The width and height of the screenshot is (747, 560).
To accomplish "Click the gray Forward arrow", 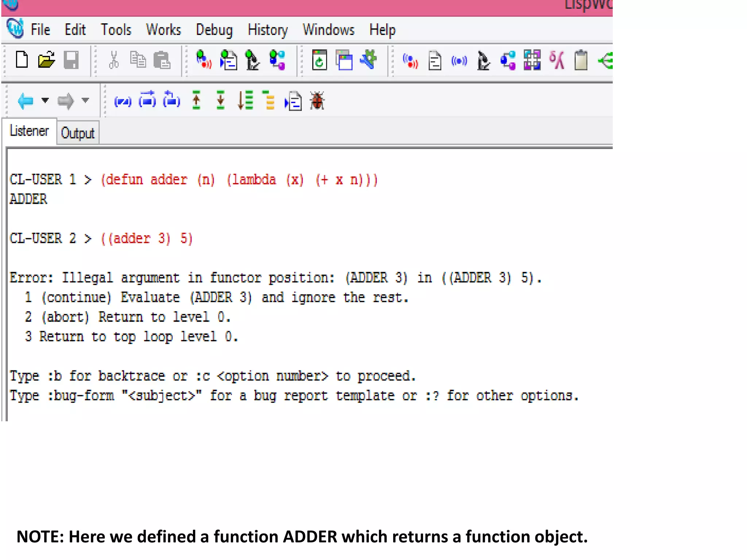I will click(x=66, y=101).
